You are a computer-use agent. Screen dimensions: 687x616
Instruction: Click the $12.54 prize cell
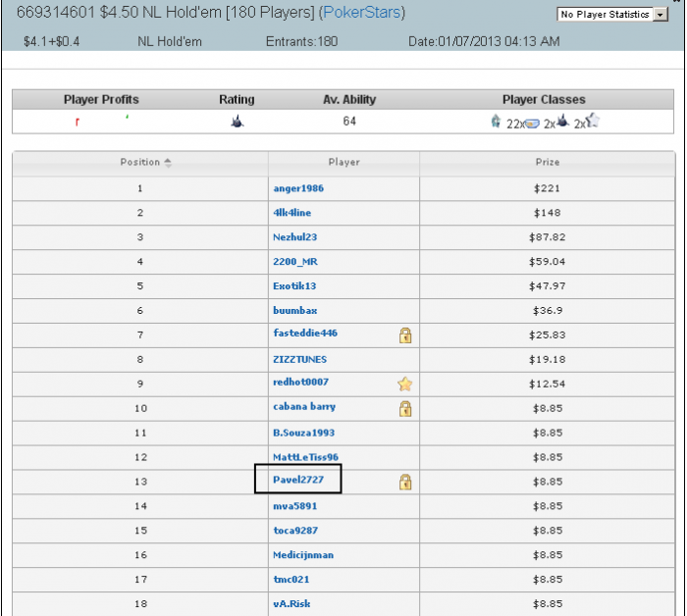pos(548,384)
